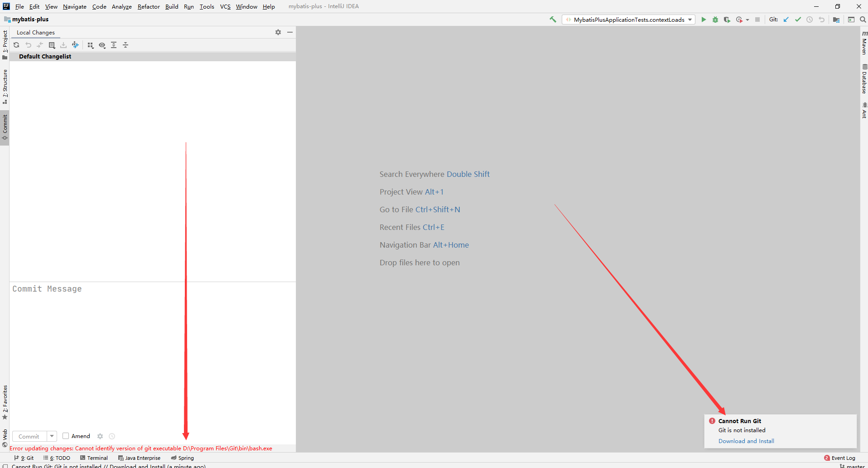The height and width of the screenshot is (468, 868).
Task: Click the Stop icon in run toolbar
Action: click(757, 19)
